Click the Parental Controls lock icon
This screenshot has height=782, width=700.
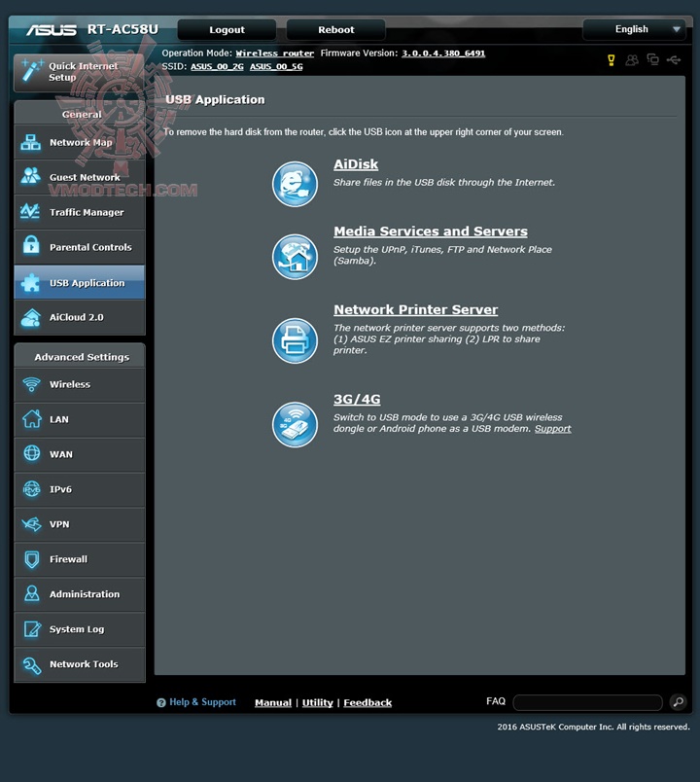(31, 245)
